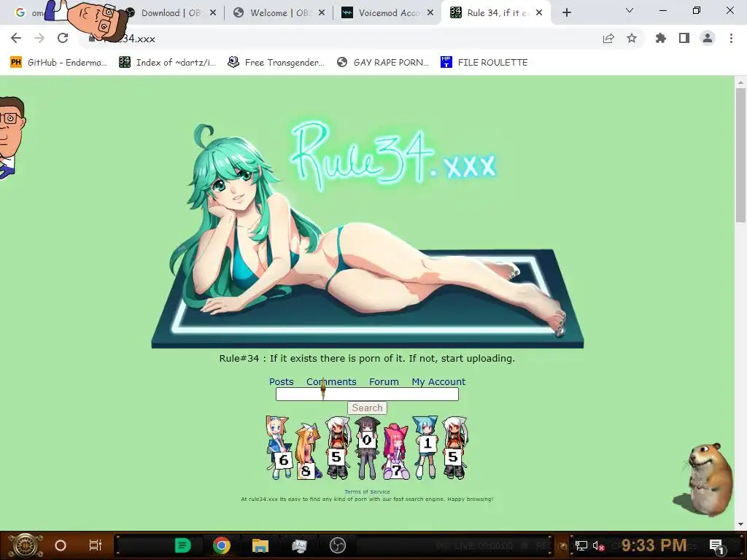
Task: Open Chrome from the taskbar
Action: point(222,545)
